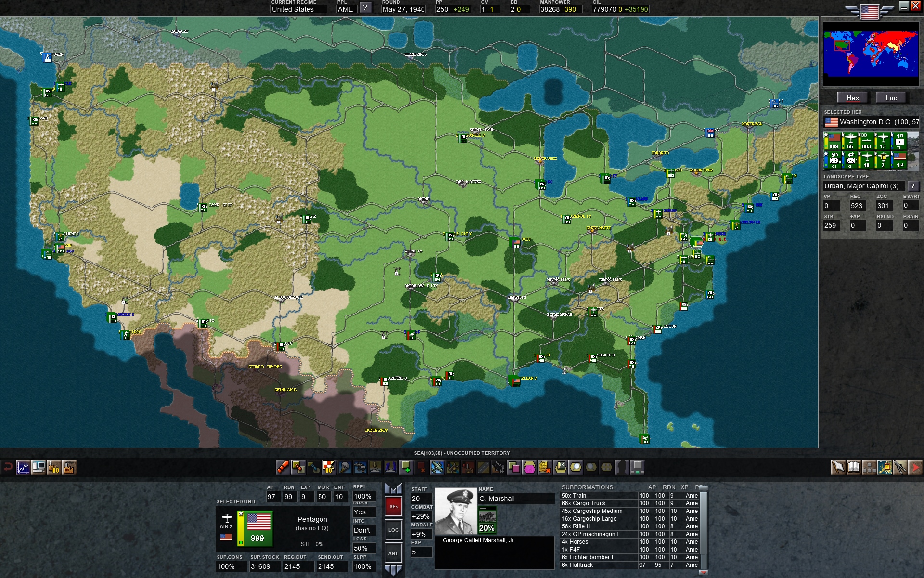Select the 6x Fighter bomber I row
Image resolution: width=924 pixels, height=578 pixels.
click(629, 557)
